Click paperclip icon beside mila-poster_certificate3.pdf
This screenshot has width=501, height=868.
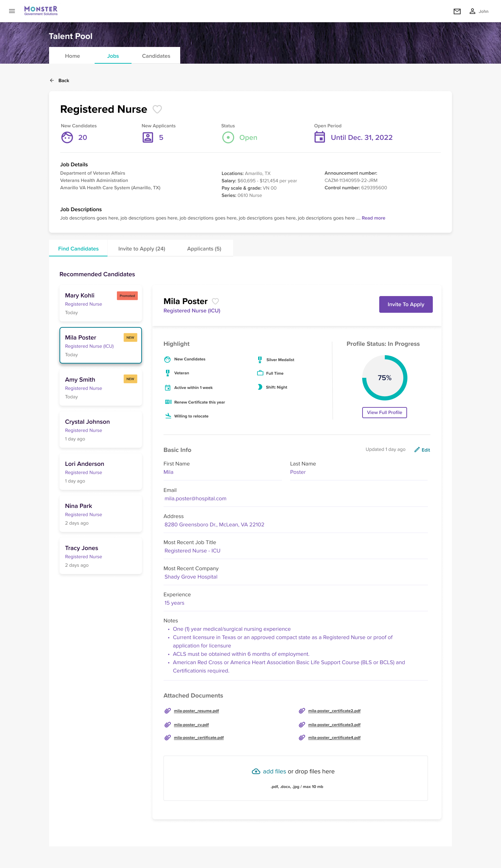coord(302,725)
